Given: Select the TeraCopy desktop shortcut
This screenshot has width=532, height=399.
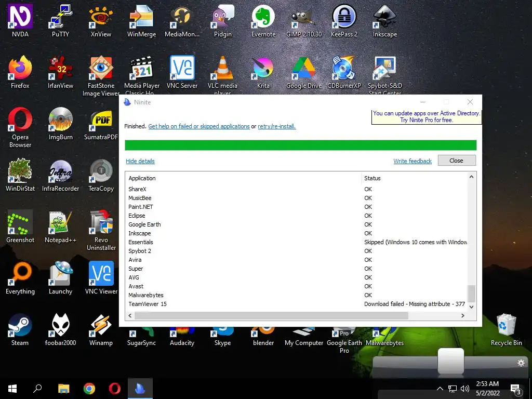Looking at the screenshot, I should [101, 175].
